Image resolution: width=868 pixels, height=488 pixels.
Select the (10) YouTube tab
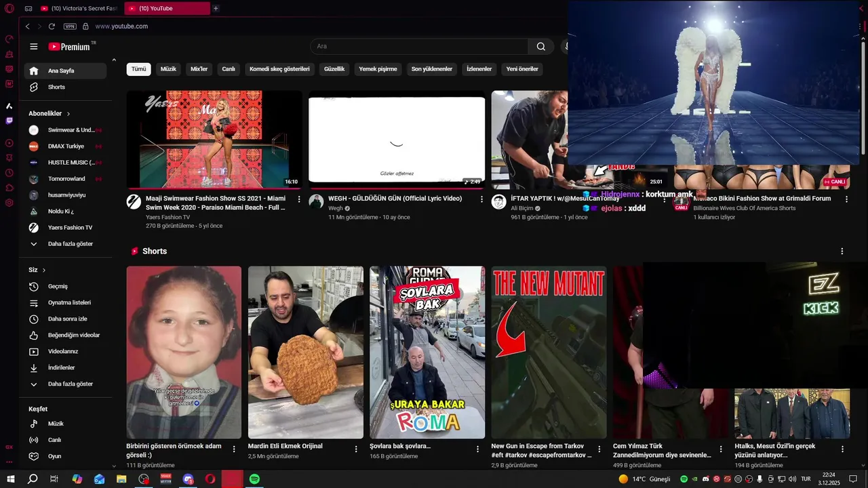coord(167,8)
